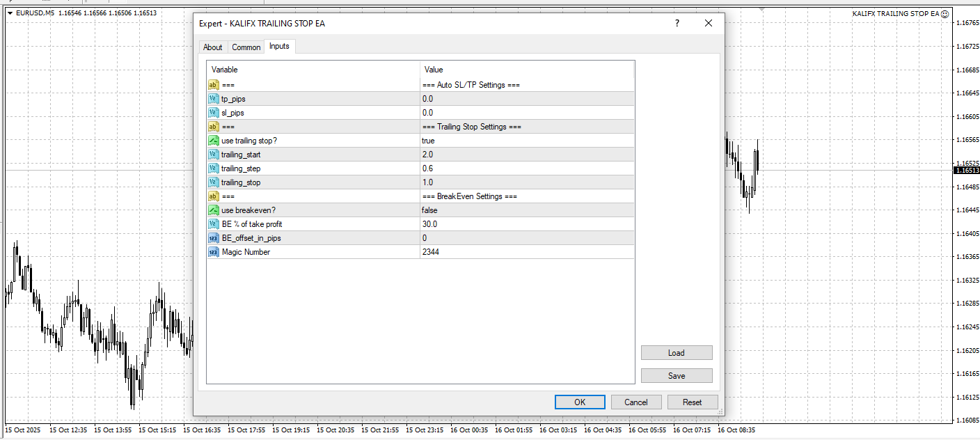Click the string icon beside Auto SL/TP Settings

[214, 84]
